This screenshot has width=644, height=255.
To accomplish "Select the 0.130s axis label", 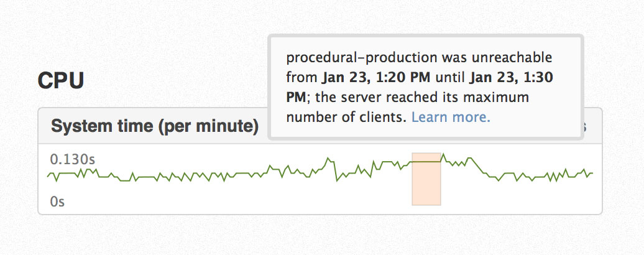I will [x=72, y=159].
